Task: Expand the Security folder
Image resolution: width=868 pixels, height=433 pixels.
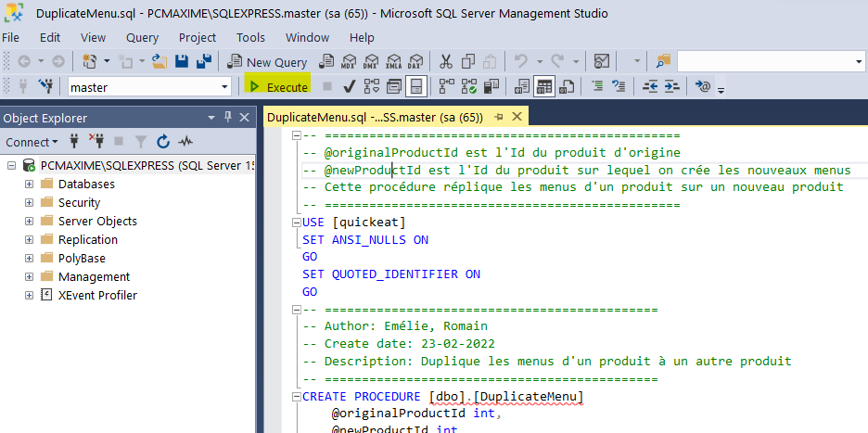Action: 30,203
